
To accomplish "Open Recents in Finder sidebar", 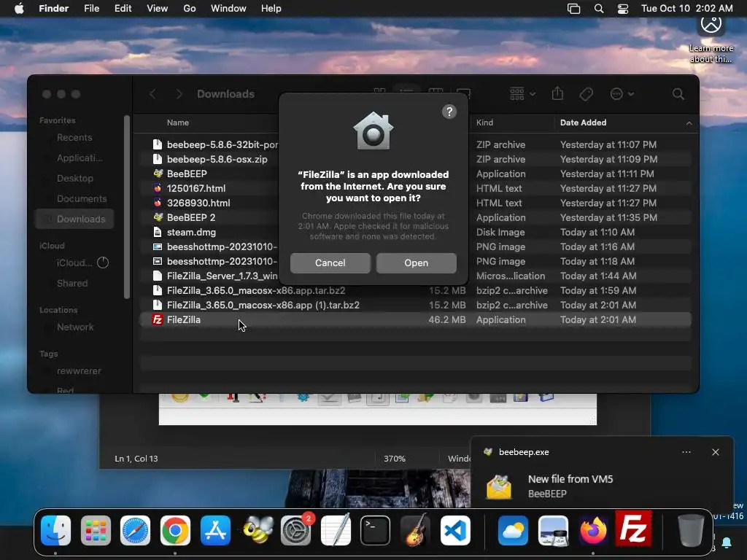I will pyautogui.click(x=74, y=137).
